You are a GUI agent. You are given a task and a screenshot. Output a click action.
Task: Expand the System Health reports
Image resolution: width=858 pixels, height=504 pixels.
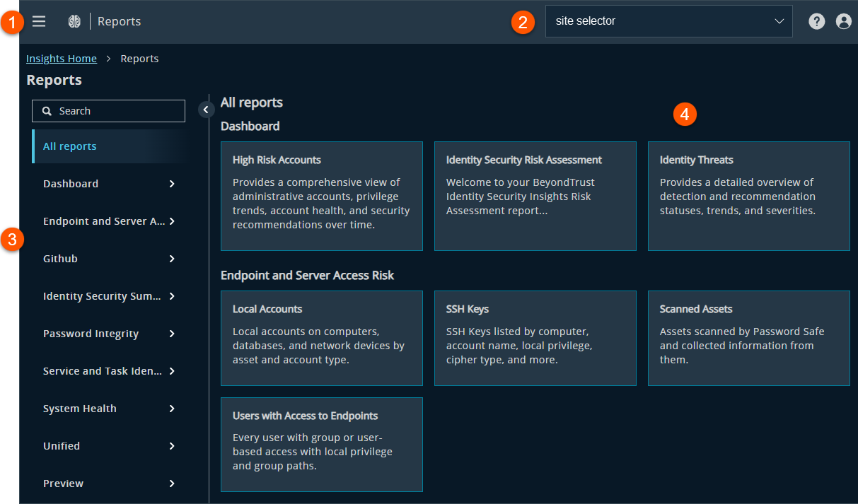pos(108,408)
